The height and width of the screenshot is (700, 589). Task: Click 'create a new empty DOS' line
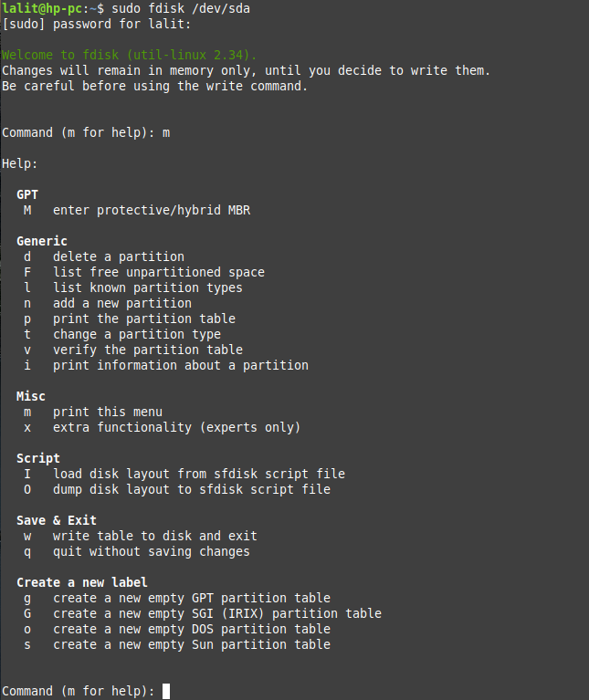point(191,629)
